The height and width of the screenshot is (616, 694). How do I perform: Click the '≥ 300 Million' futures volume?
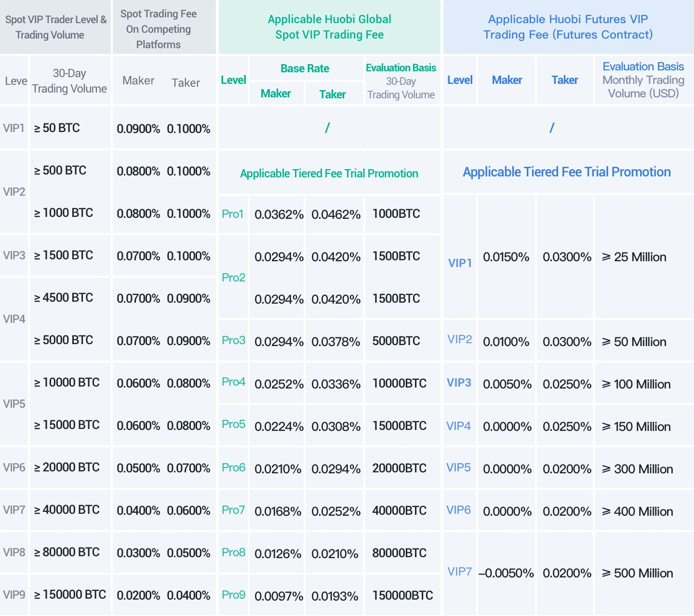[638, 469]
